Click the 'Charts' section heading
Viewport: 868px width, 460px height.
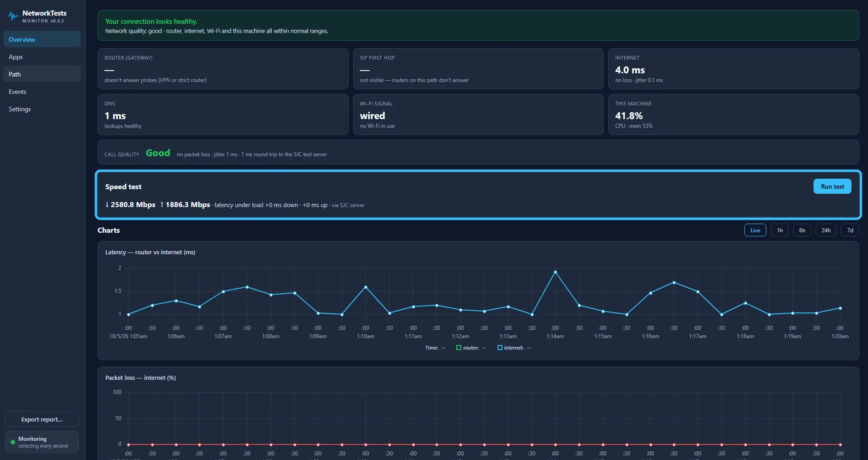coord(109,230)
